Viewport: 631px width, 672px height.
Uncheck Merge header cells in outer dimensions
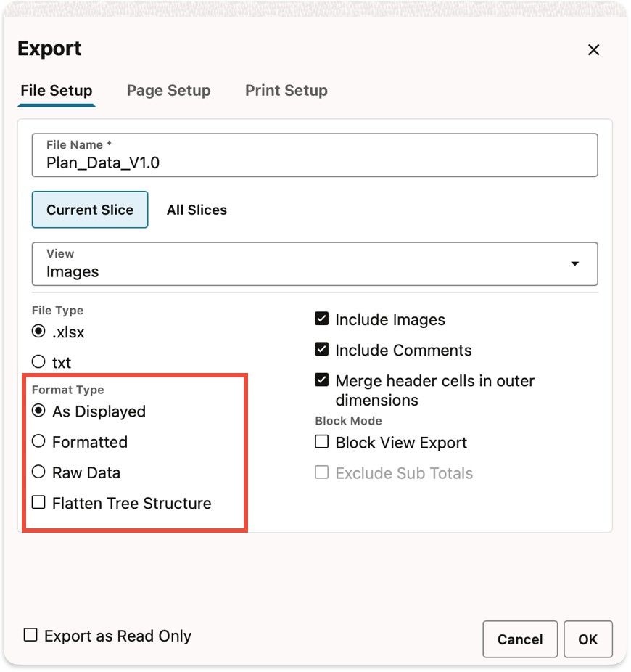click(x=321, y=380)
